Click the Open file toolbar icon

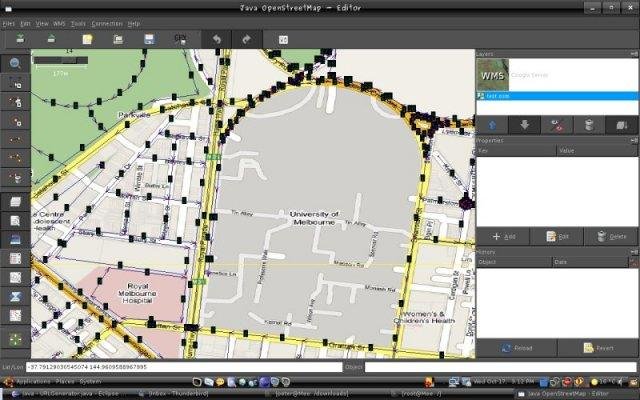118,39
